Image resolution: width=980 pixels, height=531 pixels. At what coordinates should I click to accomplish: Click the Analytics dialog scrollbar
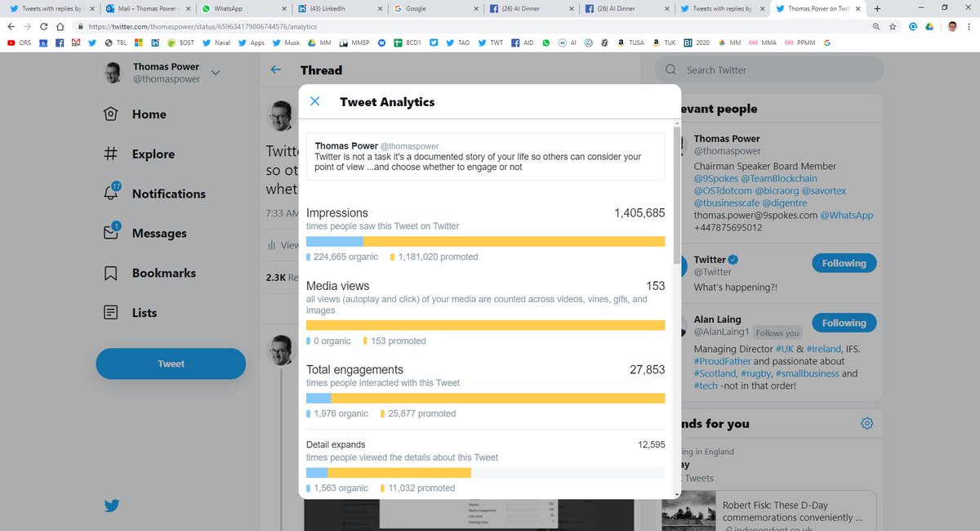(x=676, y=196)
